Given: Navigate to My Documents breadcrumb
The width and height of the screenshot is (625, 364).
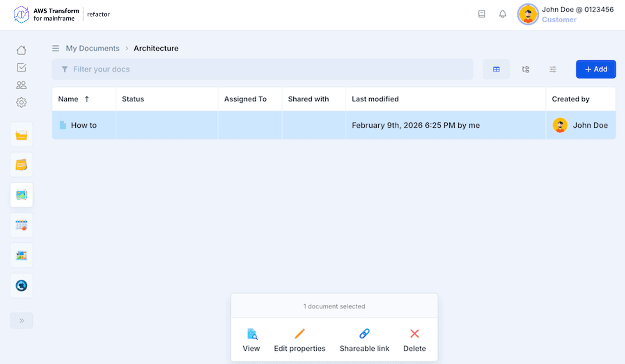Looking at the screenshot, I should (92, 48).
